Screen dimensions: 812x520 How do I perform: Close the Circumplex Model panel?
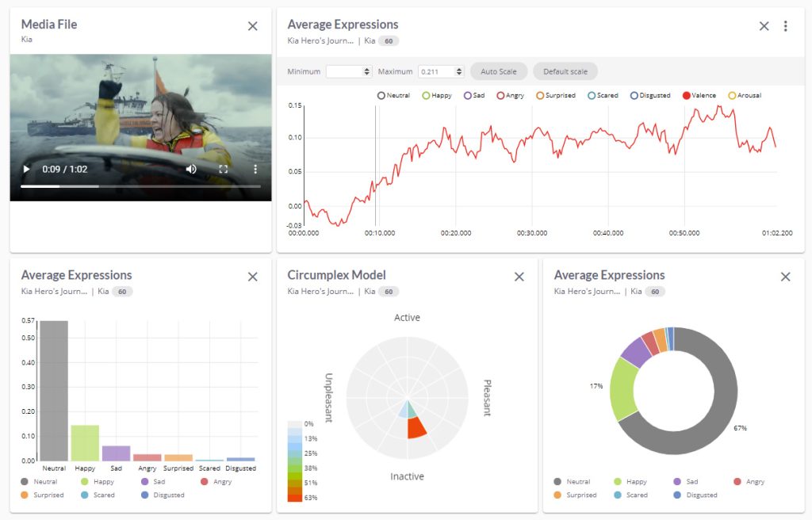[x=519, y=277]
